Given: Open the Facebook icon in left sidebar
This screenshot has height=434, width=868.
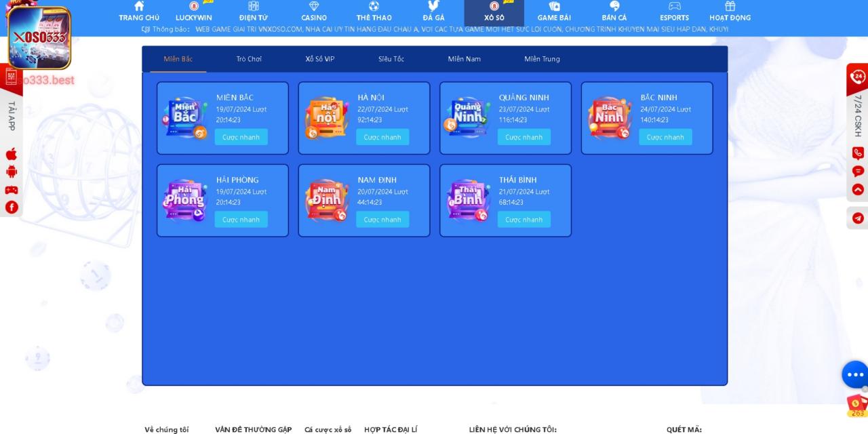Looking at the screenshot, I should (x=12, y=208).
